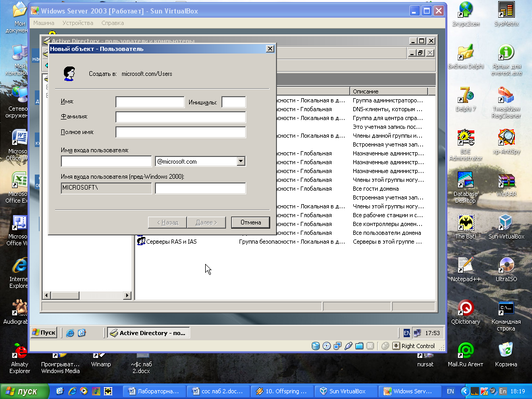Open The Bat! mail client icon
Viewport: 532px width, 399px height.
coord(465,227)
